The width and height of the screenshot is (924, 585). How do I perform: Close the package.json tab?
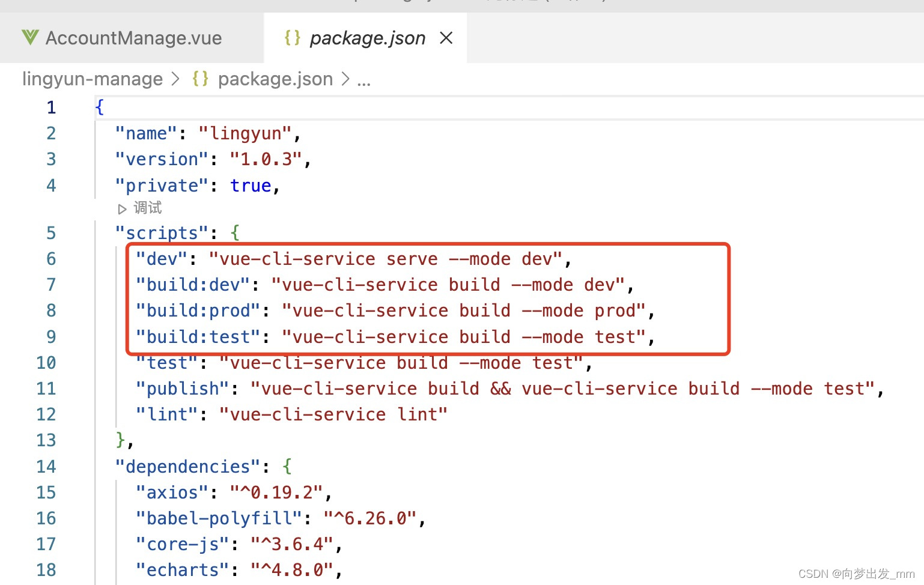click(x=446, y=38)
